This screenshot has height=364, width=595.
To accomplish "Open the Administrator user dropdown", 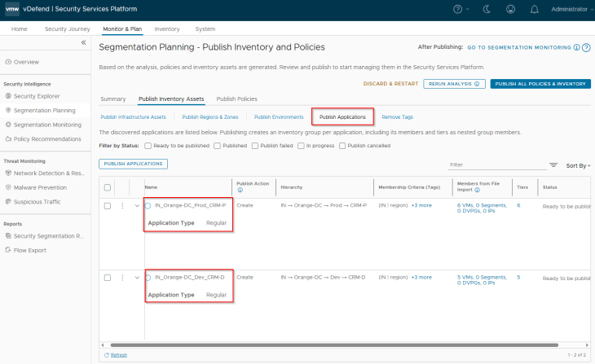I will 569,9.
